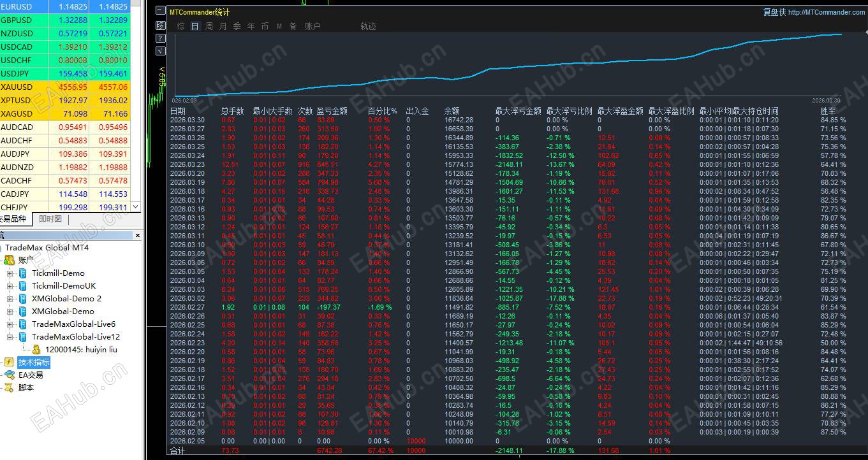Click the checkmark icon beside the statistics panel

pos(160,51)
